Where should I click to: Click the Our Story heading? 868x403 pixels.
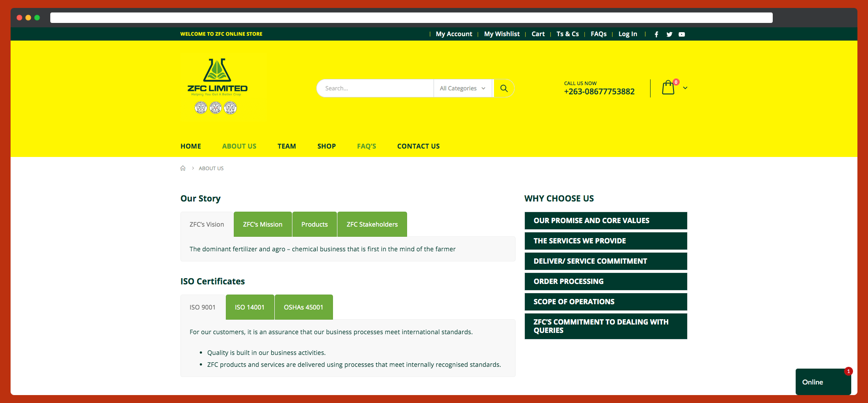(x=200, y=198)
